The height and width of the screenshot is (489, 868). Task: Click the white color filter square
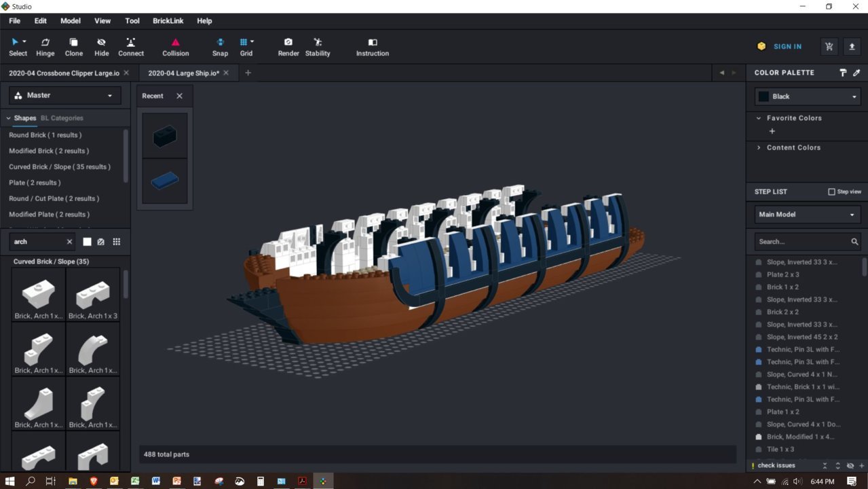coord(87,242)
